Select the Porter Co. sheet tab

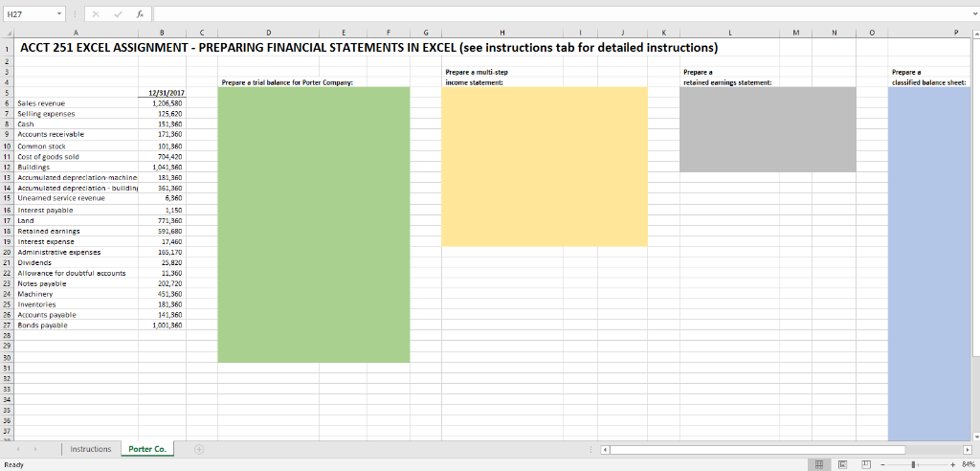tap(147, 449)
